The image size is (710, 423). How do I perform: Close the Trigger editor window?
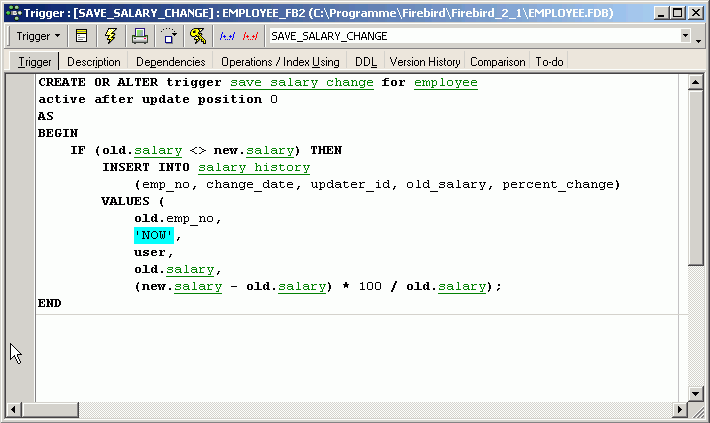click(x=696, y=13)
